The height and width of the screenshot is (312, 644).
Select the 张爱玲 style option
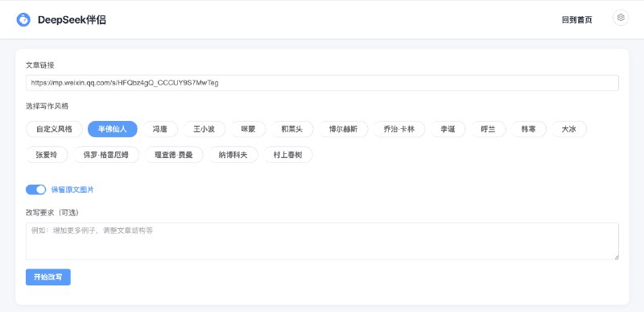47,155
